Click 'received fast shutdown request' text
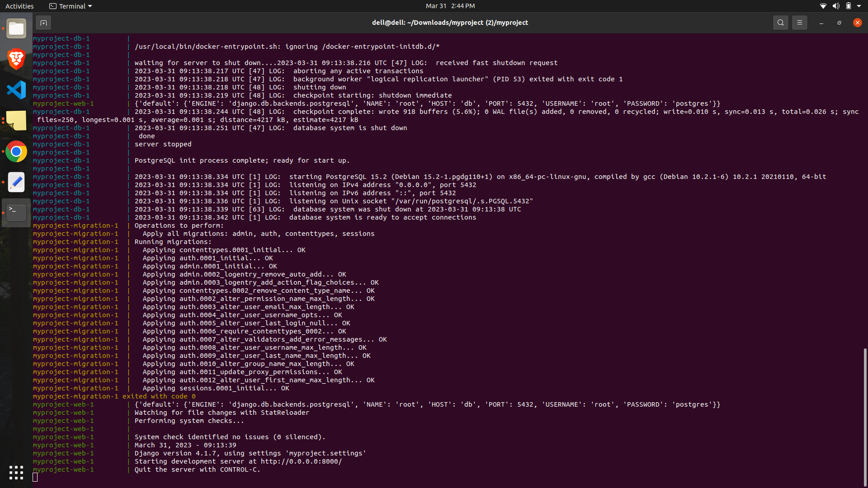 click(496, 63)
